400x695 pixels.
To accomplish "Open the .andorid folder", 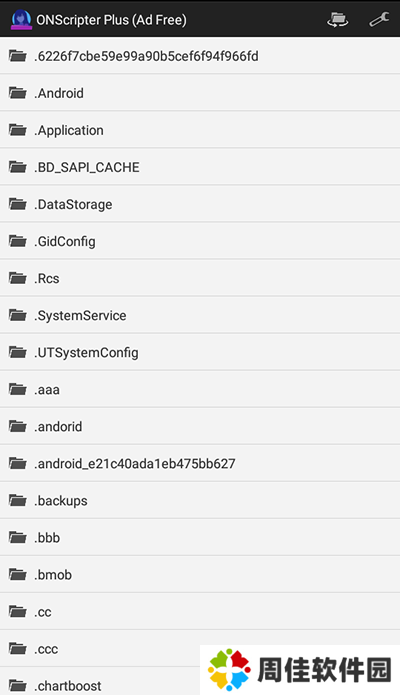I will point(200,426).
